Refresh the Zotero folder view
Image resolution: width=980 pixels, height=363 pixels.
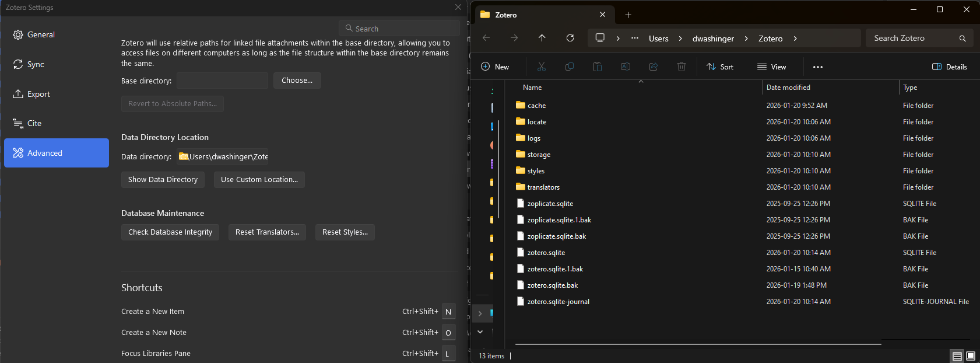point(570,38)
